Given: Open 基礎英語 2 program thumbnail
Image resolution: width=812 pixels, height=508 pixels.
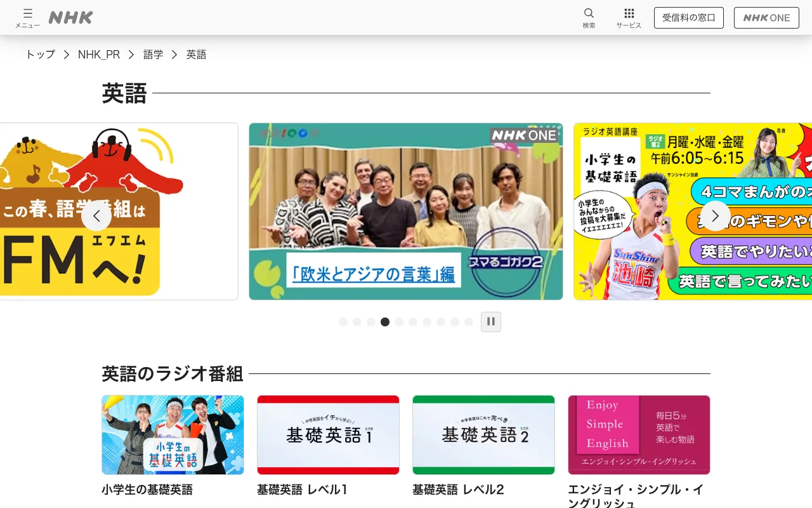Looking at the screenshot, I should coord(483,435).
